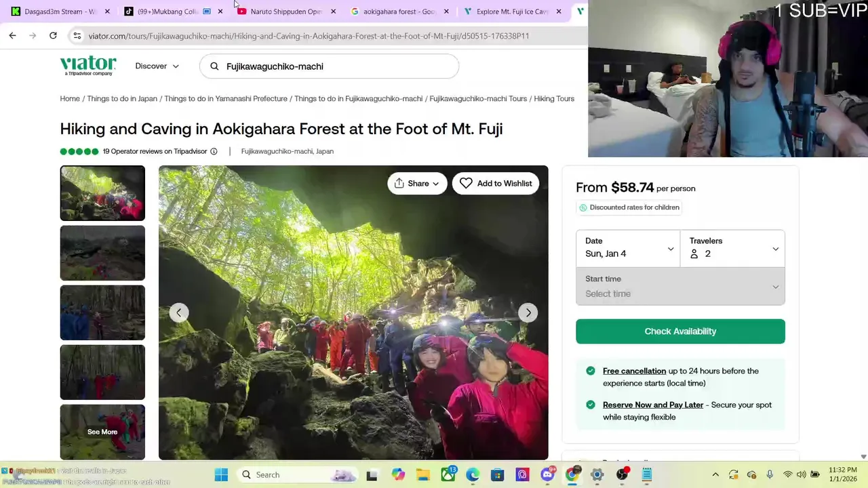Viewport: 868px width, 488px height.
Task: Open Hiking Tours breadcrumb
Action: point(554,98)
